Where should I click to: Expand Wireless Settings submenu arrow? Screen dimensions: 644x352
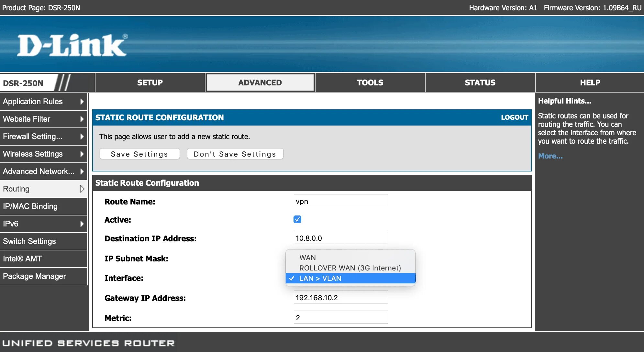[82, 154]
